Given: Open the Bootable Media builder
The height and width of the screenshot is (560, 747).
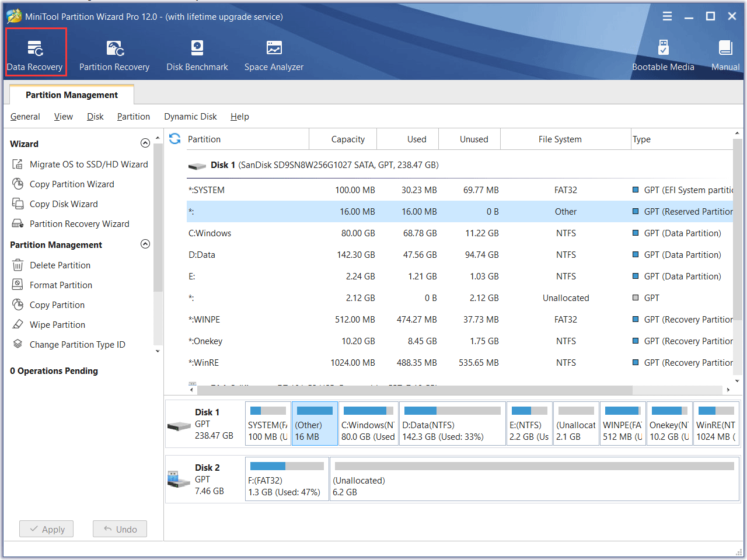Looking at the screenshot, I should 663,56.
